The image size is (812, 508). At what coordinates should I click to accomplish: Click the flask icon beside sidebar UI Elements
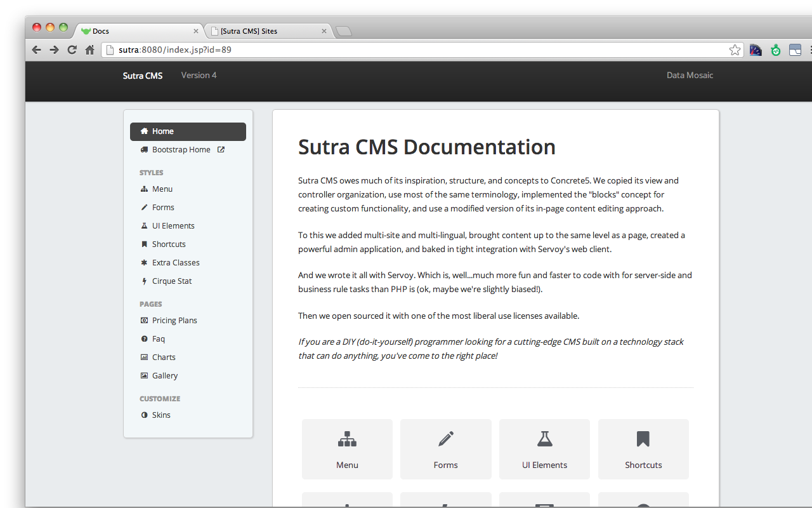144,226
